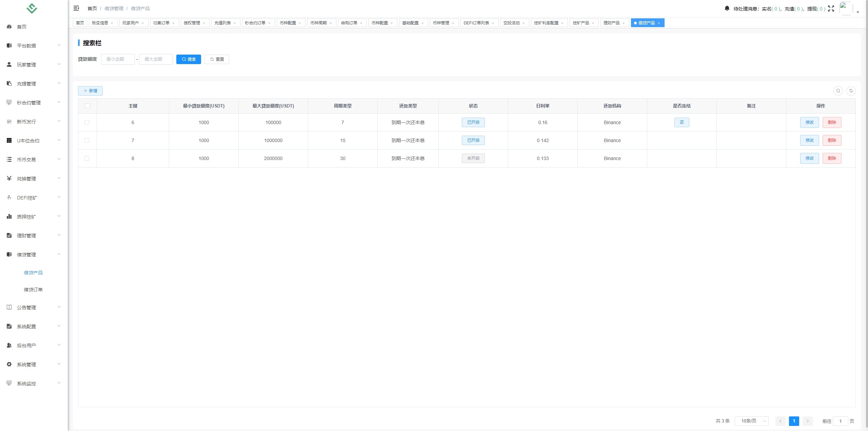868x431 pixels.
Task: Expand the 后台用户 menu chevron
Action: pos(59,345)
